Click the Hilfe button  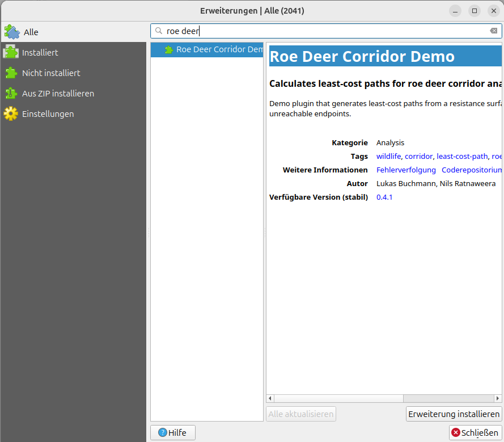(172, 432)
